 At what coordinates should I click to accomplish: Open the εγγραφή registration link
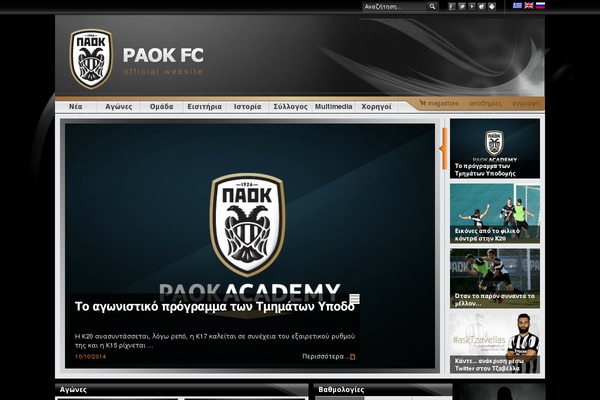526,103
